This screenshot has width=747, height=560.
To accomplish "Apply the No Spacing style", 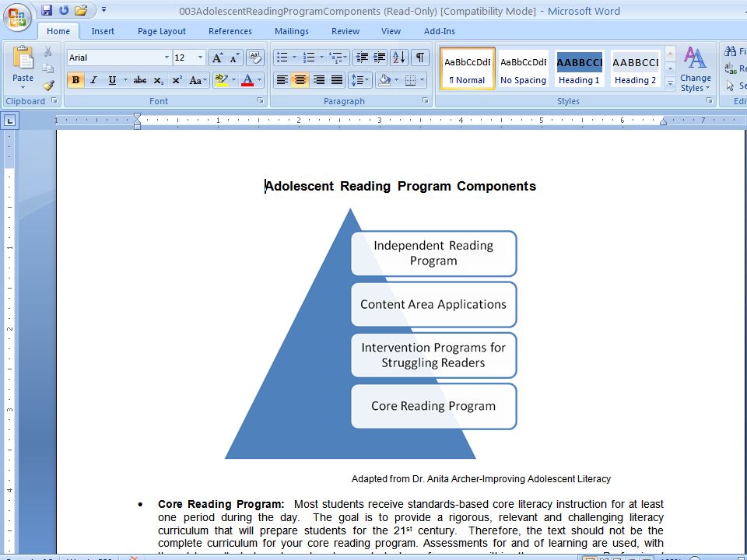I will coord(523,68).
